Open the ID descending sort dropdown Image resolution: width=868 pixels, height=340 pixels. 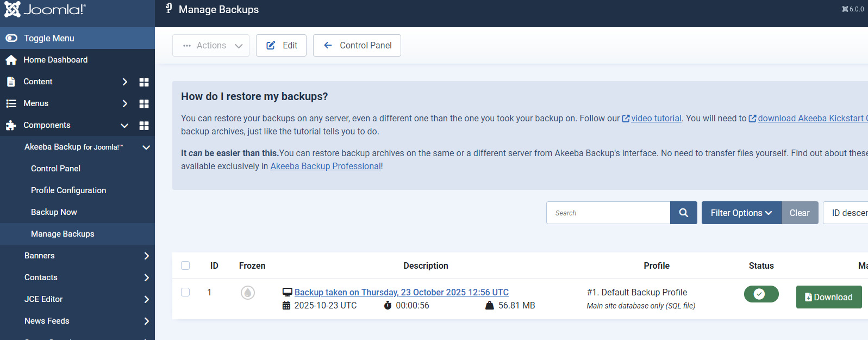tap(846, 213)
